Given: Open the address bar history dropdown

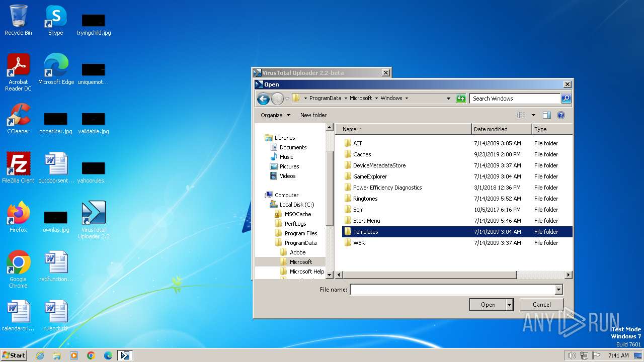Looking at the screenshot, I should click(x=448, y=99).
